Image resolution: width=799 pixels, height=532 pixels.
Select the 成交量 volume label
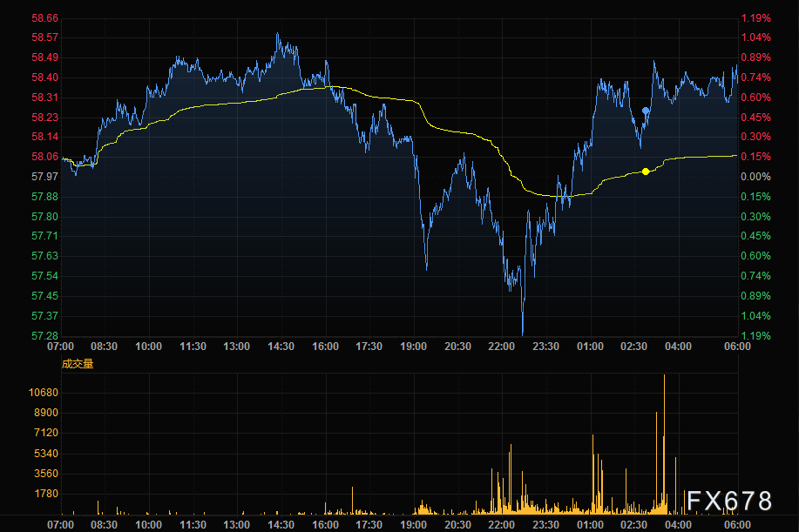pos(77,364)
